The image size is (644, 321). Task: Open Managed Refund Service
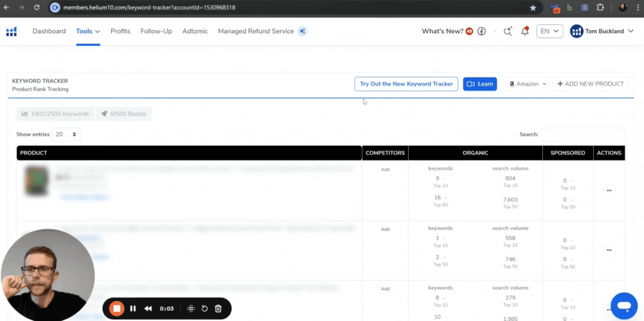(x=256, y=31)
